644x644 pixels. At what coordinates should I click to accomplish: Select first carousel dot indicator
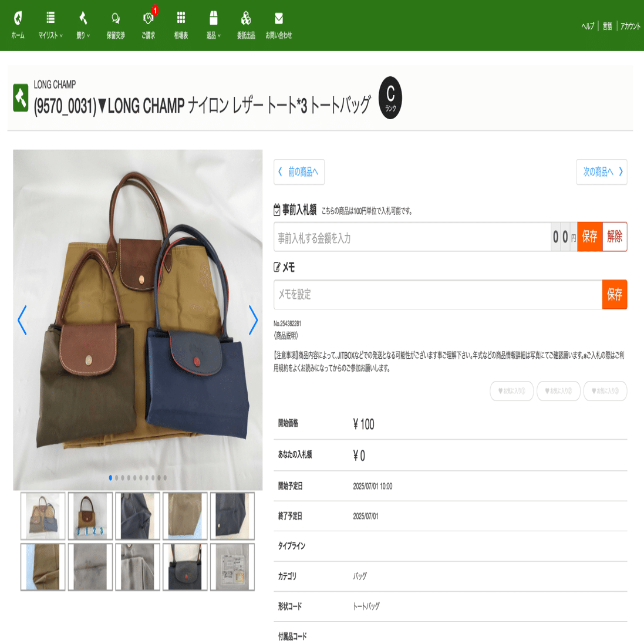(x=110, y=478)
